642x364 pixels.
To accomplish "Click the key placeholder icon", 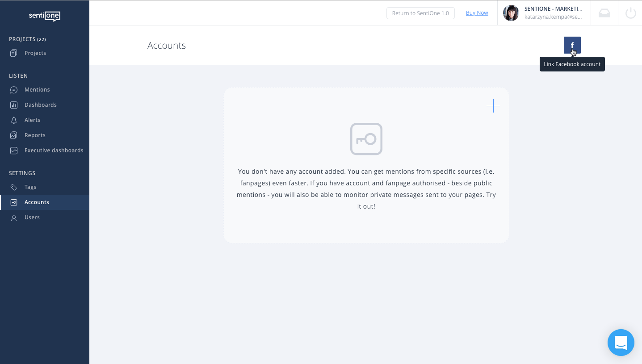I will [366, 139].
